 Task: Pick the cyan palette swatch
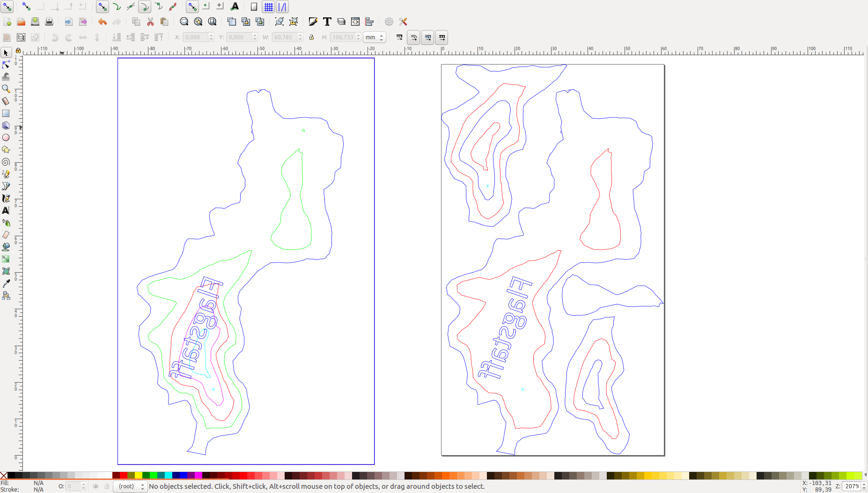[x=169, y=475]
